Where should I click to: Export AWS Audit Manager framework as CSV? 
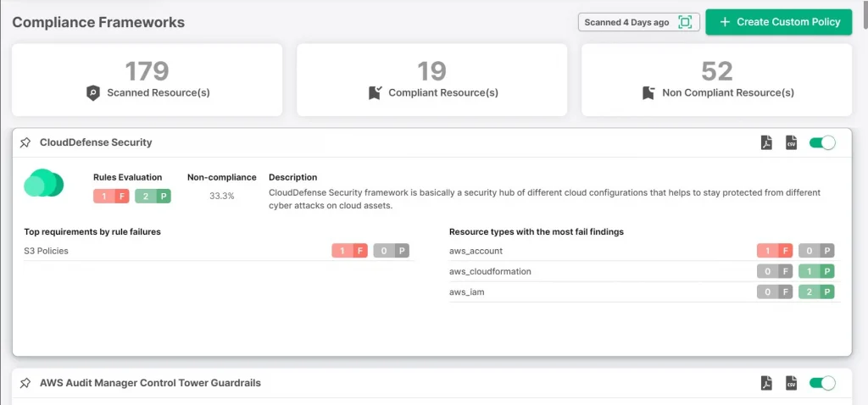click(x=791, y=383)
